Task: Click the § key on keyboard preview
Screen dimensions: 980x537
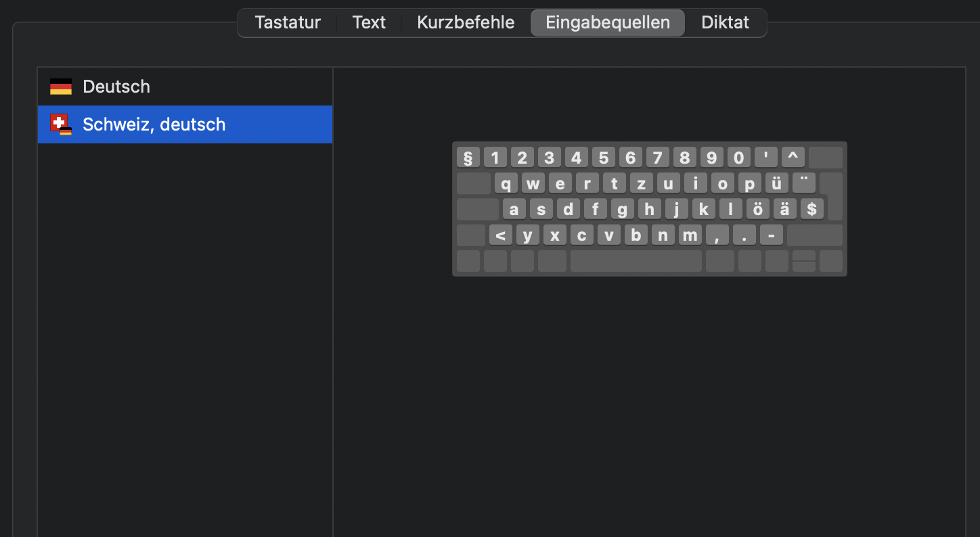Action: [x=468, y=158]
